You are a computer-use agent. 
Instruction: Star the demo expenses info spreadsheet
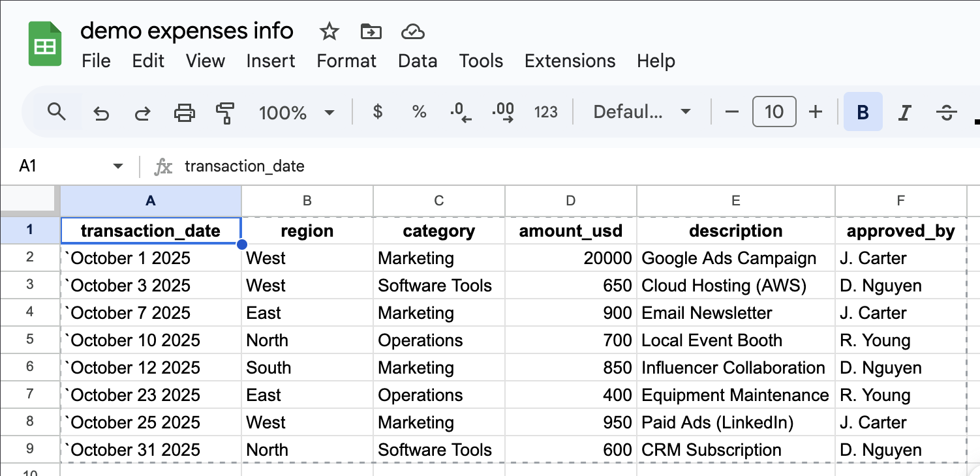point(329,31)
